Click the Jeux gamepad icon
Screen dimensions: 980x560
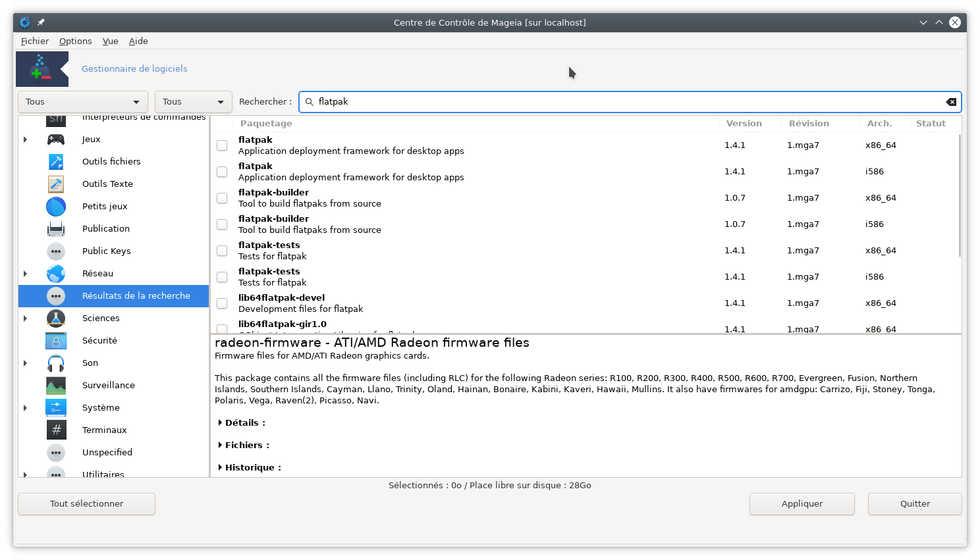pos(56,140)
